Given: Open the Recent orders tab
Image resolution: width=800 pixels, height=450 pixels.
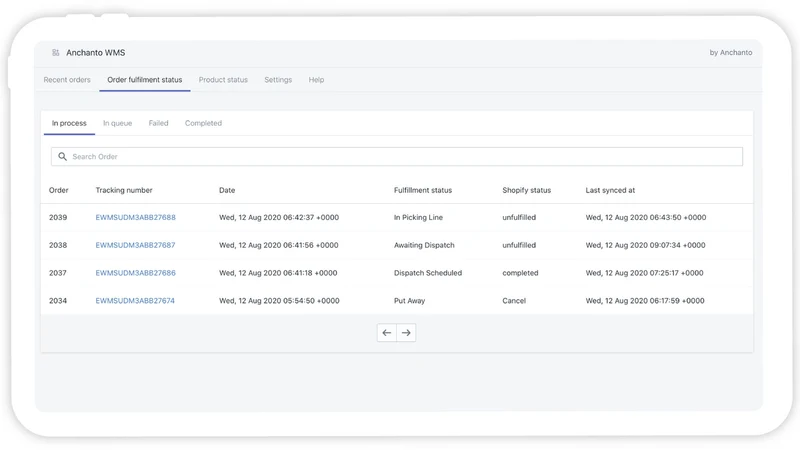Looking at the screenshot, I should click(x=67, y=80).
